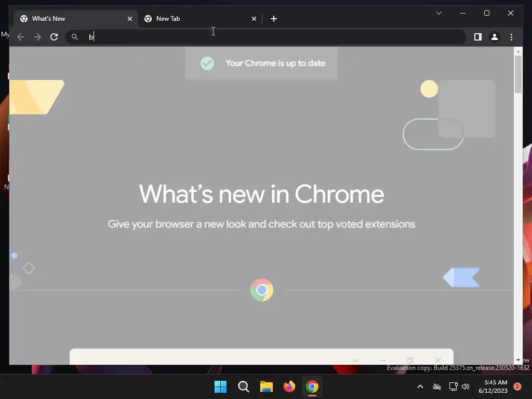Open volume control in system tray
The height and width of the screenshot is (399, 532).
(465, 387)
